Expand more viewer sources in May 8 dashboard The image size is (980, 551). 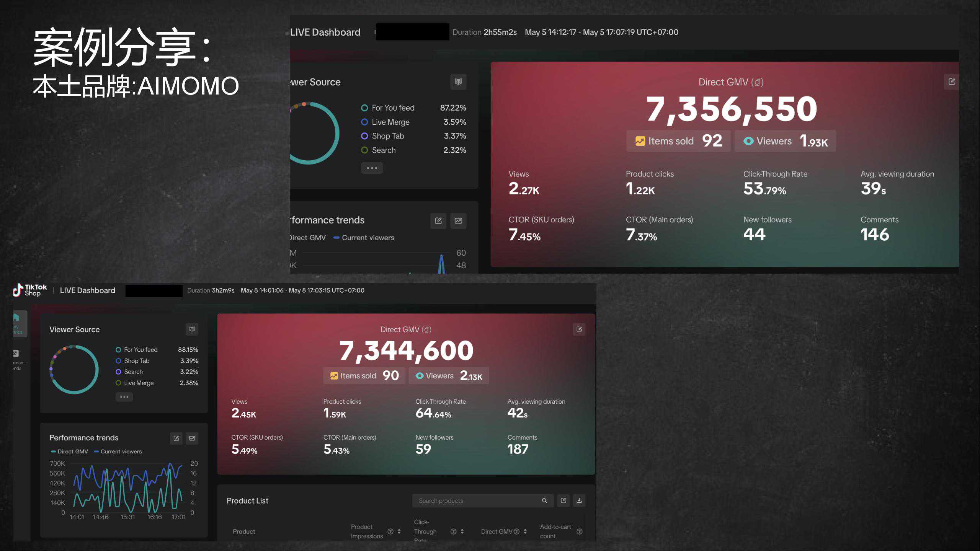coord(124,397)
